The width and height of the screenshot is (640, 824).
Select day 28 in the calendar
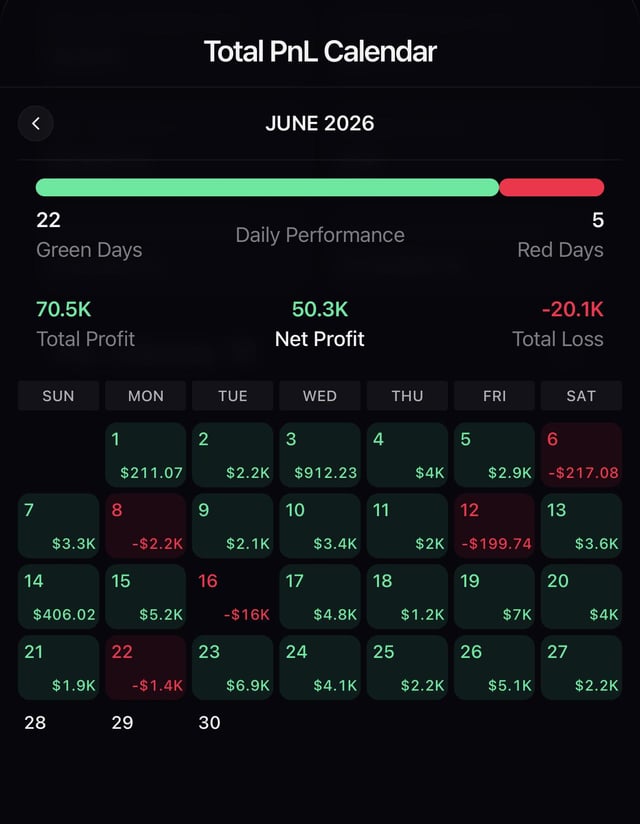tap(35, 723)
